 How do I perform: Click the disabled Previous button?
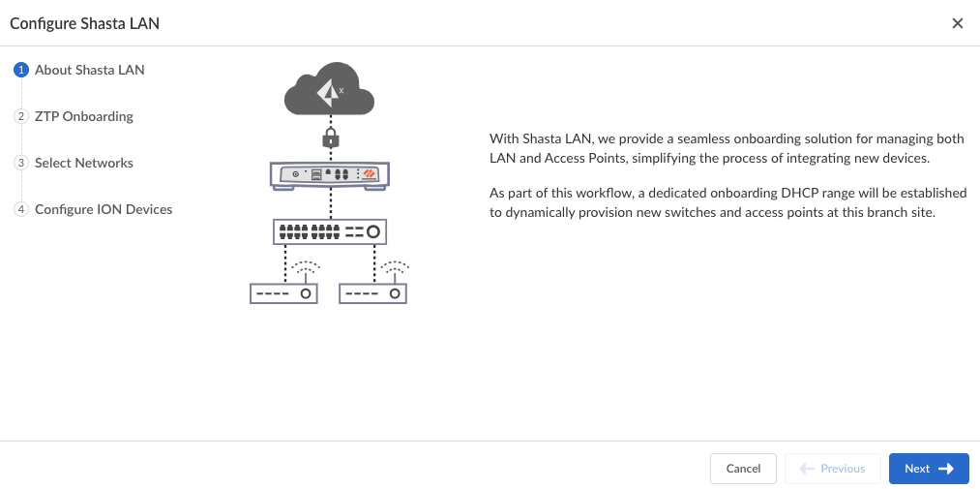[833, 469]
